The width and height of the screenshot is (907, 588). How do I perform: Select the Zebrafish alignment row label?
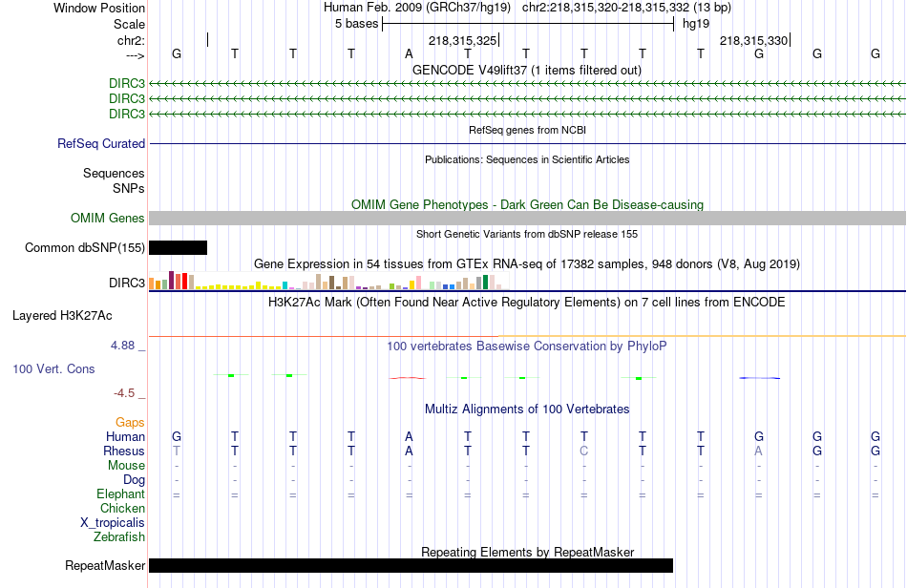point(119,537)
